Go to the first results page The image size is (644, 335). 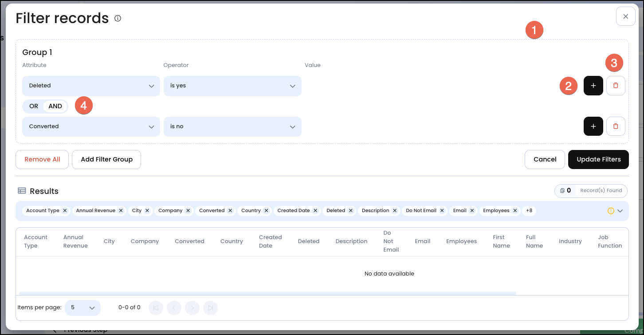[156, 307]
